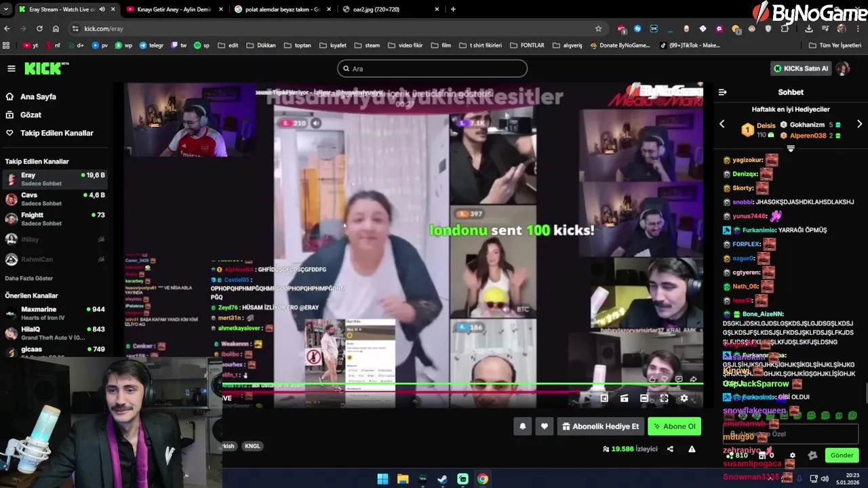The image size is (868, 488).
Task: Open the Cavs followed channel
Action: (x=54, y=199)
